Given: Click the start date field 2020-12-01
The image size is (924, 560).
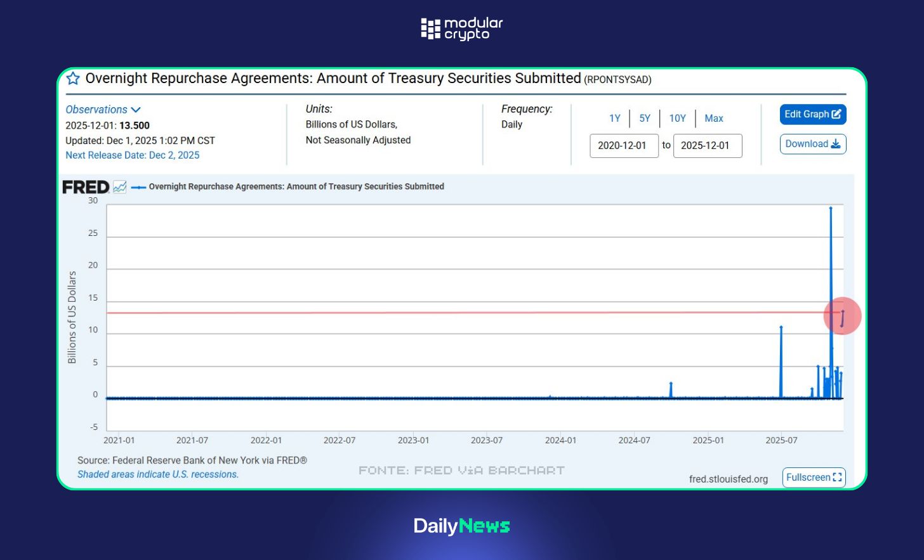Looking at the screenshot, I should [623, 146].
